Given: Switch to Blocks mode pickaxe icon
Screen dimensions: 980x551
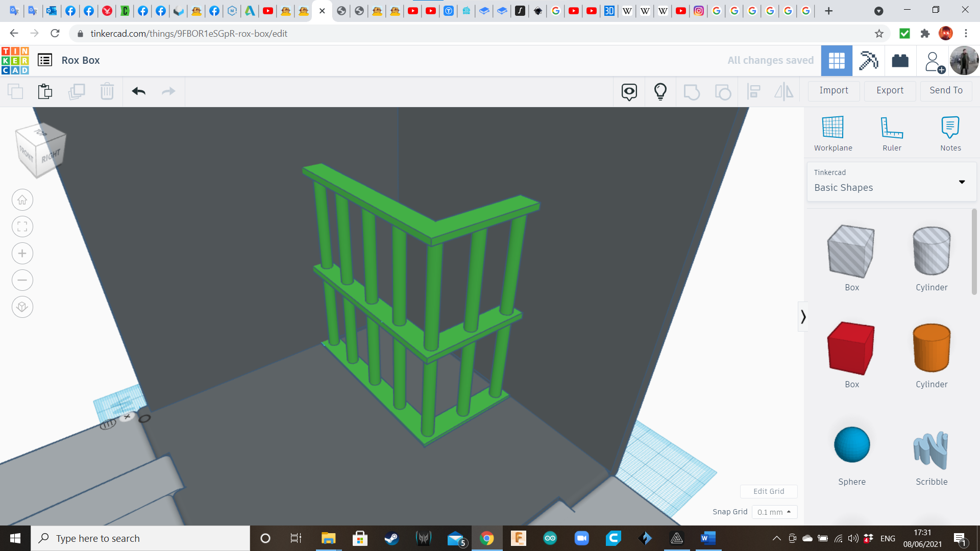Looking at the screenshot, I should (x=868, y=61).
